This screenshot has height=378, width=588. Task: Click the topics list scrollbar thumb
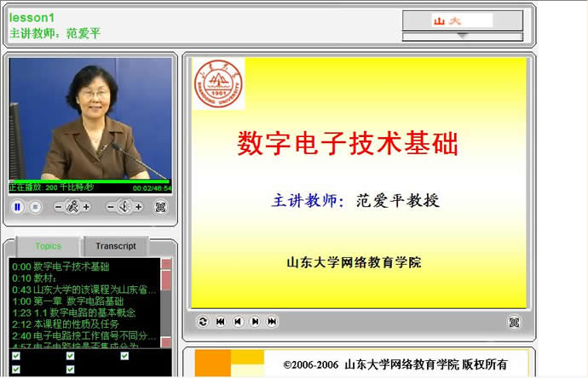(166, 281)
